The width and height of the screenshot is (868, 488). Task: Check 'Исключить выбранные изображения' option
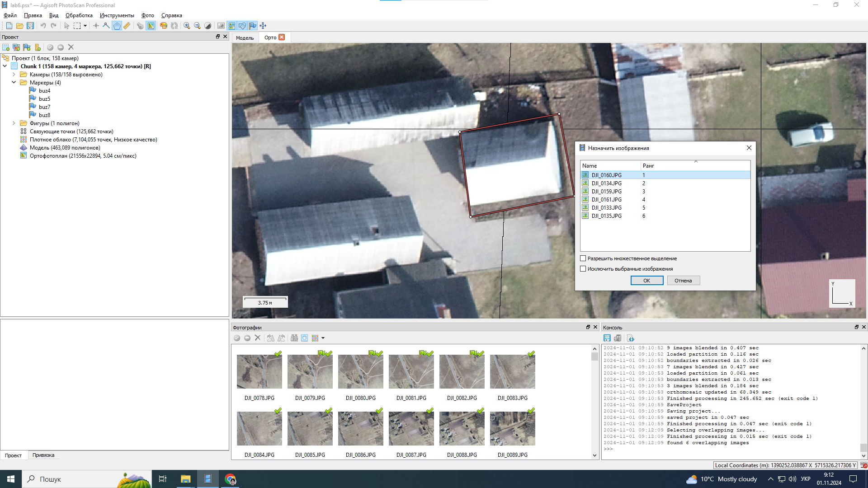coord(583,269)
